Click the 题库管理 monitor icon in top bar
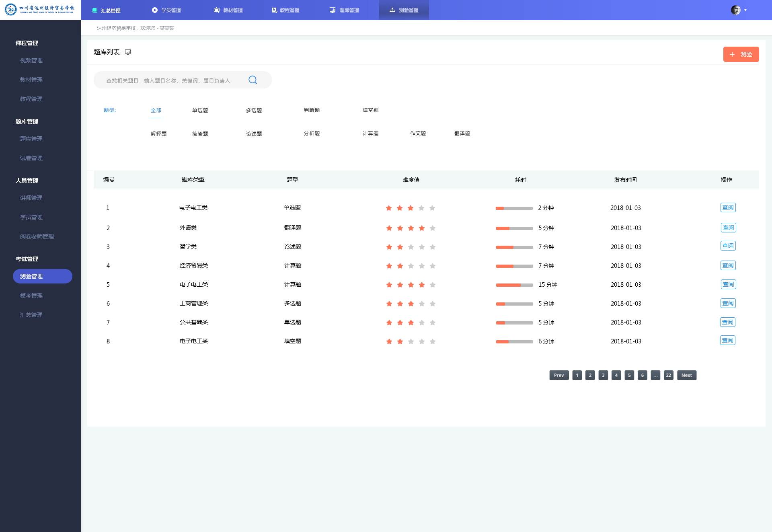 (333, 10)
